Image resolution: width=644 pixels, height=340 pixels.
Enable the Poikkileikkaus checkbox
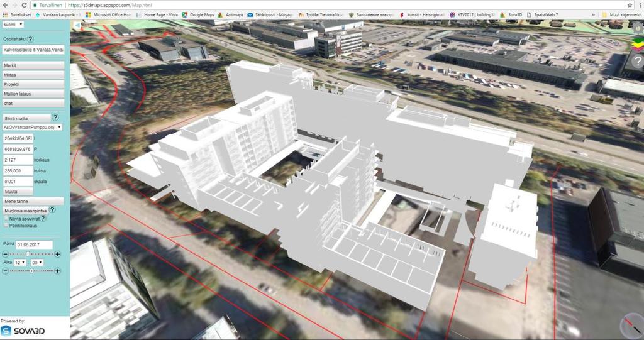[6, 225]
